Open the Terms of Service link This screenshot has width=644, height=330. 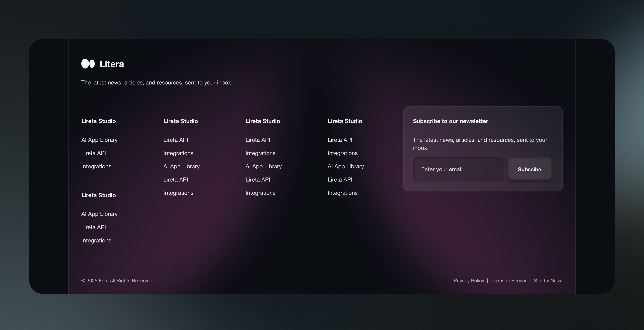click(x=509, y=281)
